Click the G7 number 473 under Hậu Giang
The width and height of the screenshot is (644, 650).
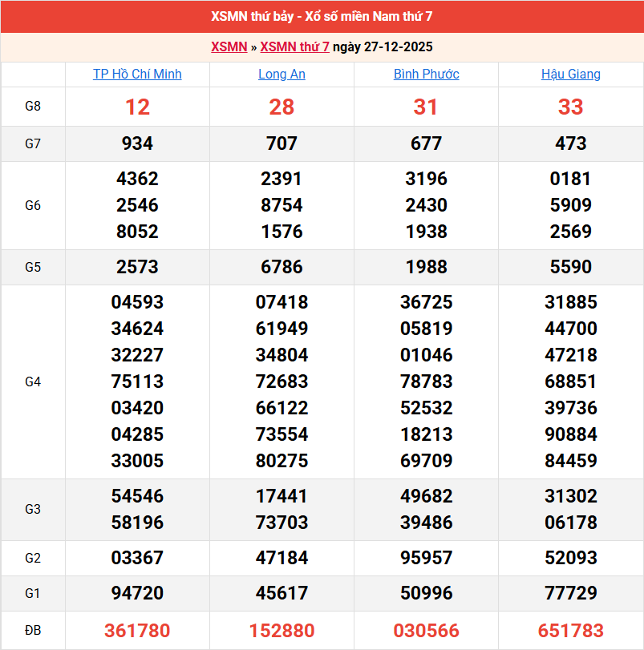point(571,144)
